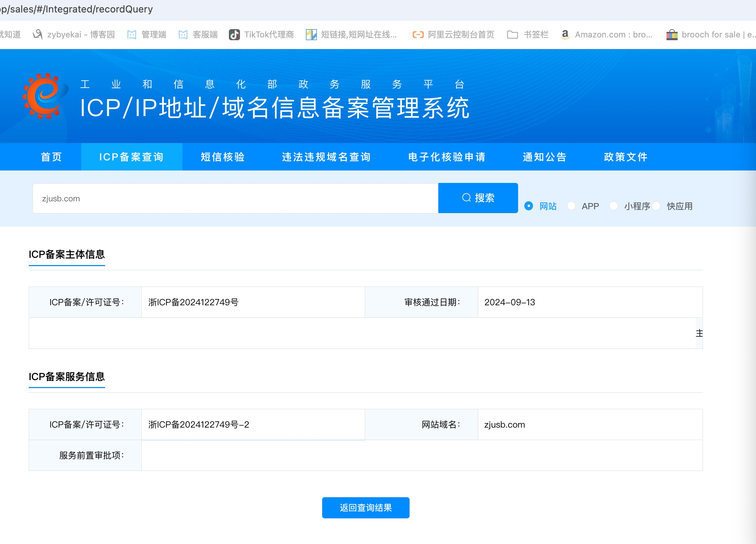
Task: Open the 书签栏 bookmarks folder
Action: 527,35
